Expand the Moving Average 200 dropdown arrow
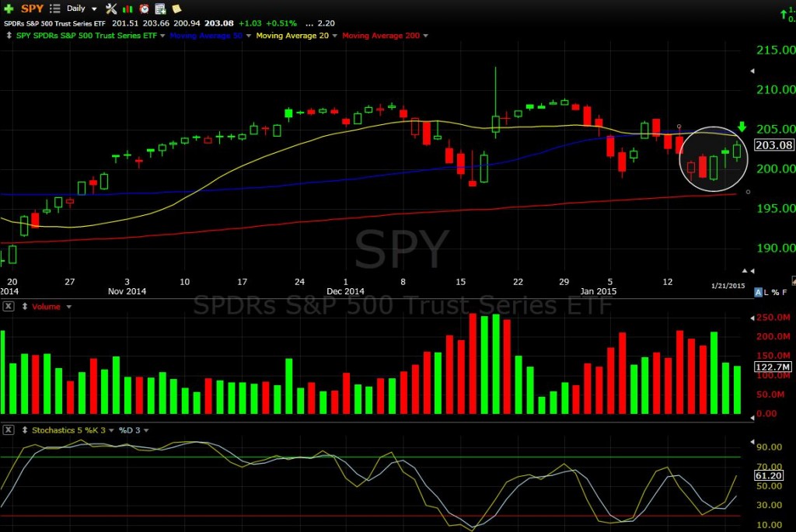796x532 pixels. pos(425,36)
